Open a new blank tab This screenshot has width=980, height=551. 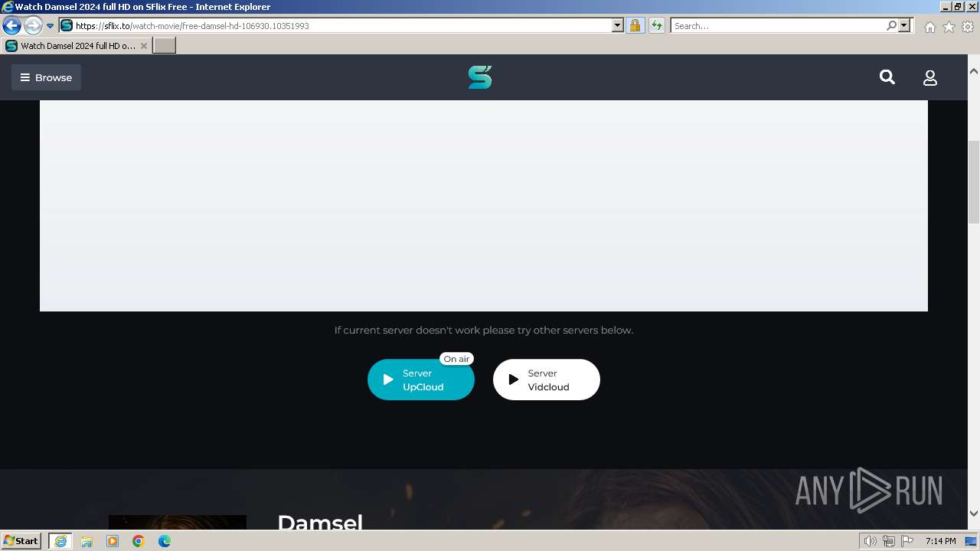(165, 46)
